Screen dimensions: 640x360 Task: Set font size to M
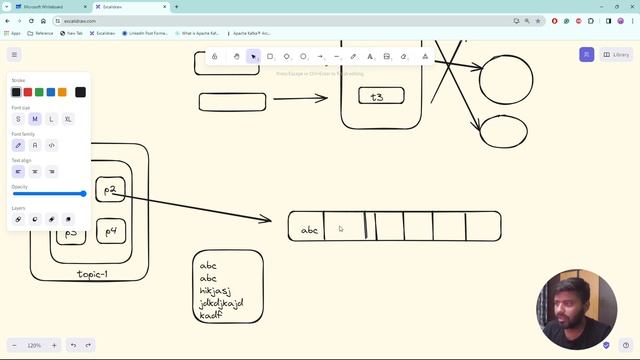click(35, 119)
